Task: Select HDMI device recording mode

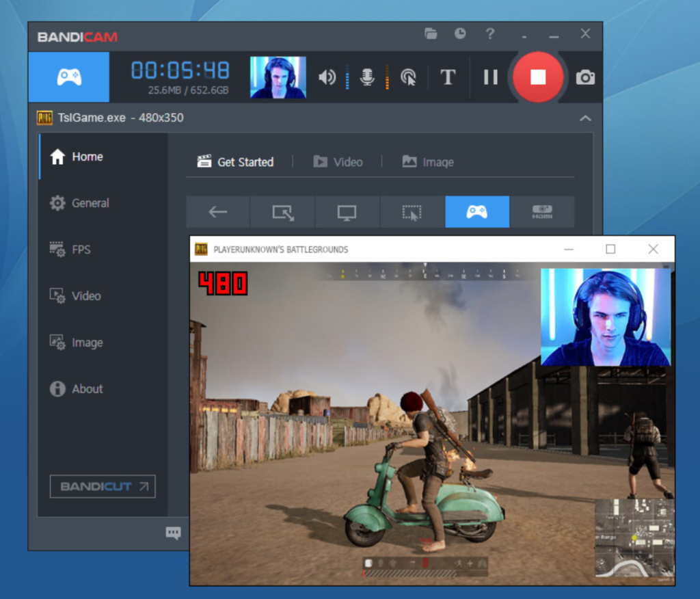Action: 542,212
